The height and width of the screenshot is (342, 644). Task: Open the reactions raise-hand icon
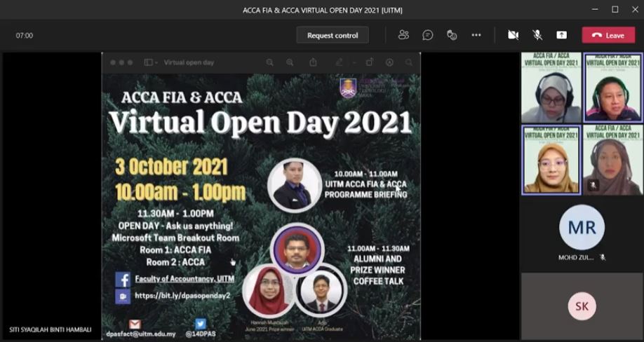pyautogui.click(x=452, y=35)
